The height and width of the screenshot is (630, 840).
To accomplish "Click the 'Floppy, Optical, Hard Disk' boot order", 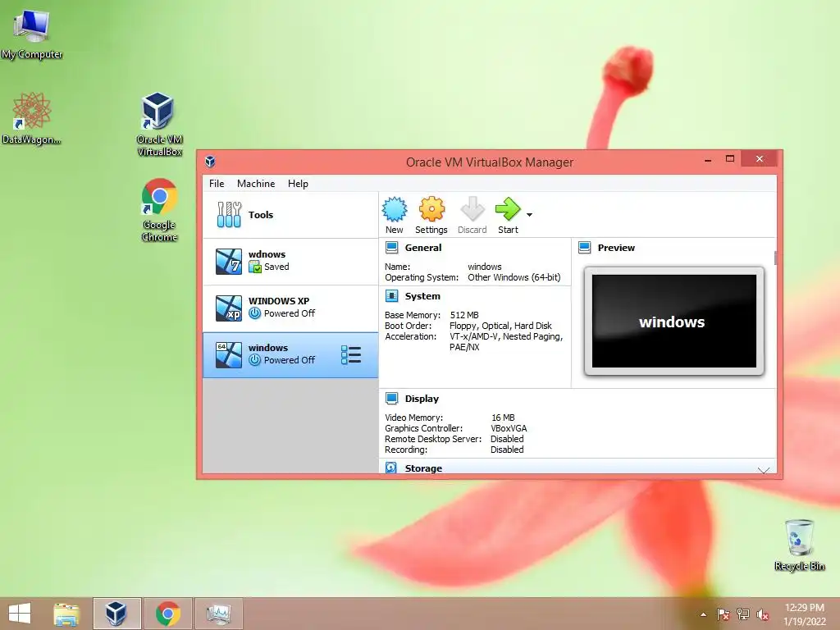I will (x=500, y=326).
